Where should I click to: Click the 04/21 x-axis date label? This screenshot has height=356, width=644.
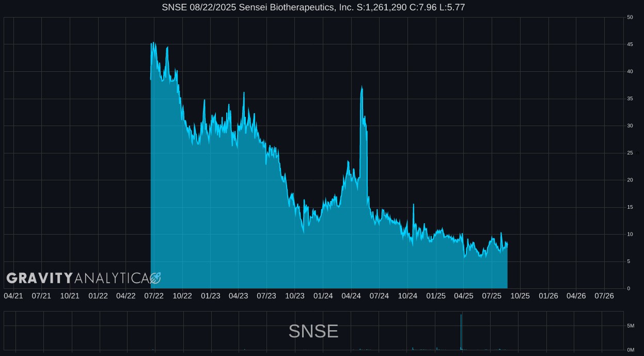click(x=13, y=296)
